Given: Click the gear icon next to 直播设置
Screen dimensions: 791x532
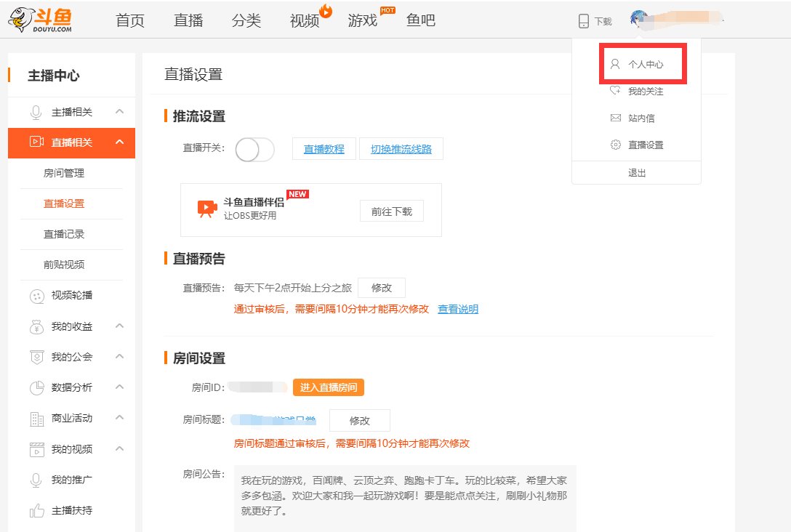Looking at the screenshot, I should coord(615,144).
